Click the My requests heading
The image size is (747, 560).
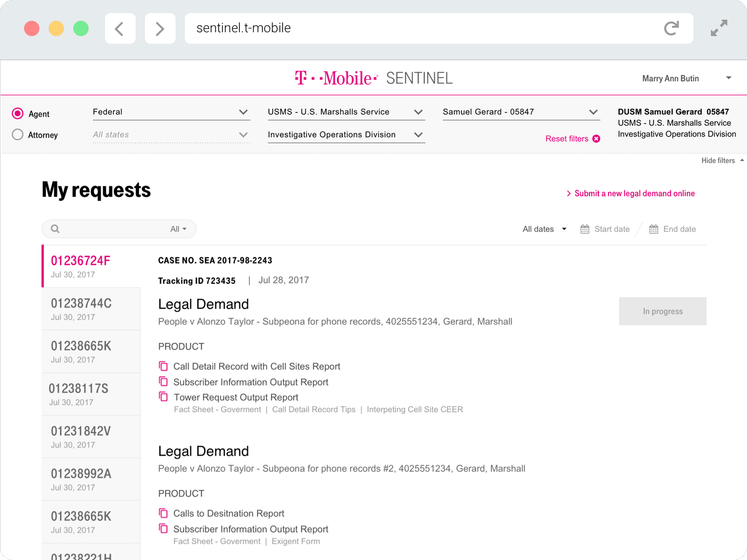[x=96, y=190]
